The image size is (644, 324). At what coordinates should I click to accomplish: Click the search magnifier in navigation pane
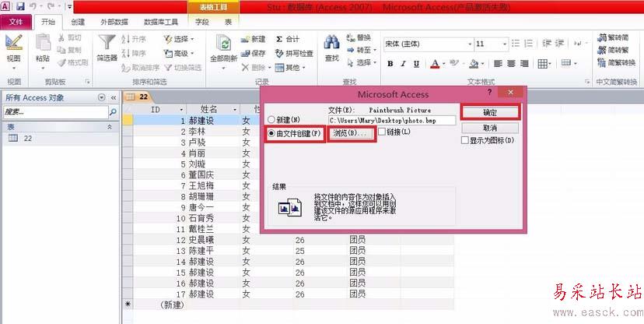tap(113, 112)
